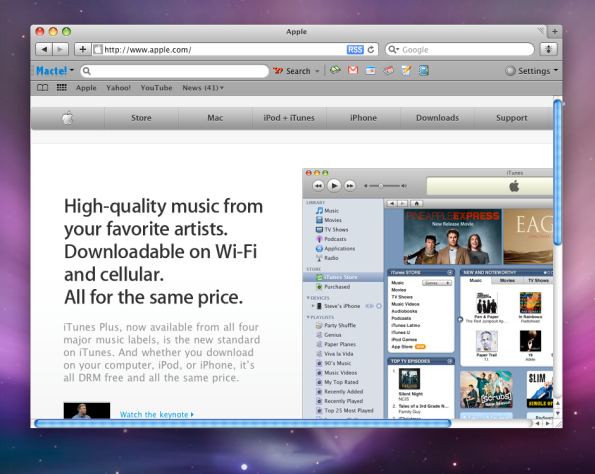Image resolution: width=595 pixels, height=474 pixels.
Task: Click the Yahoo Search button in Mactel toolbar
Action: pos(292,71)
